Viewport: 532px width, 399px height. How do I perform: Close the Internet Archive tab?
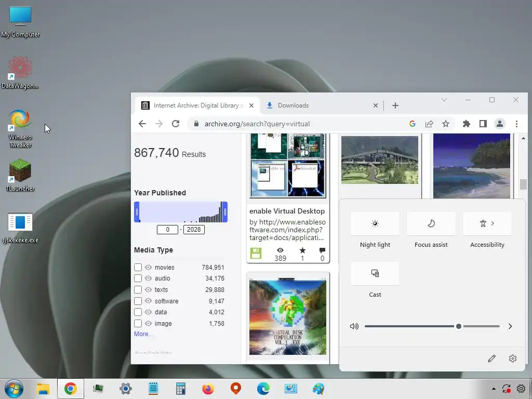click(251, 105)
